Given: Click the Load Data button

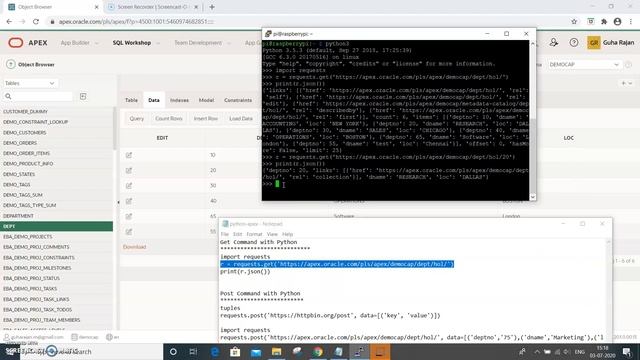Looking at the screenshot, I should click(241, 119).
